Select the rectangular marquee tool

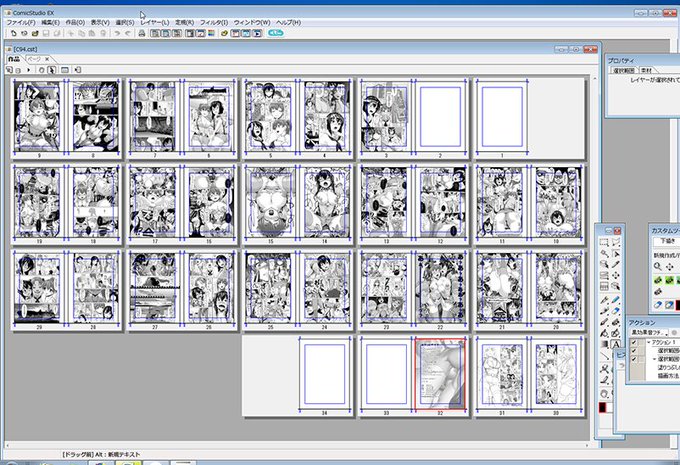[x=604, y=242]
